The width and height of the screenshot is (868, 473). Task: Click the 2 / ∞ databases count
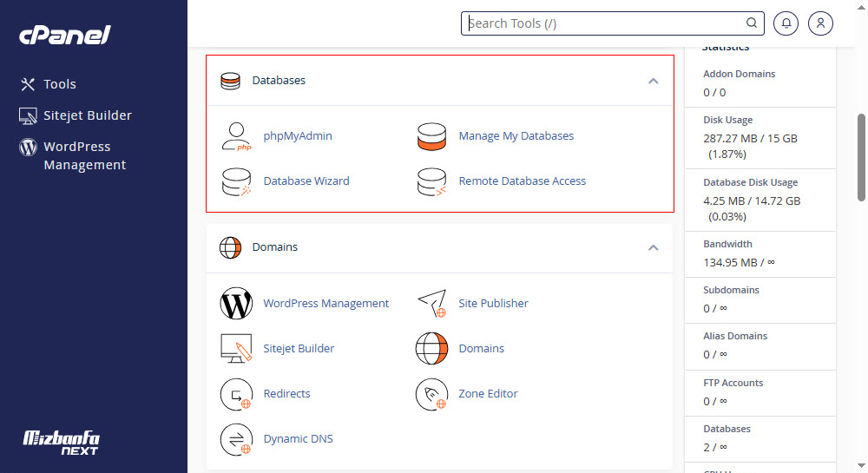click(715, 447)
